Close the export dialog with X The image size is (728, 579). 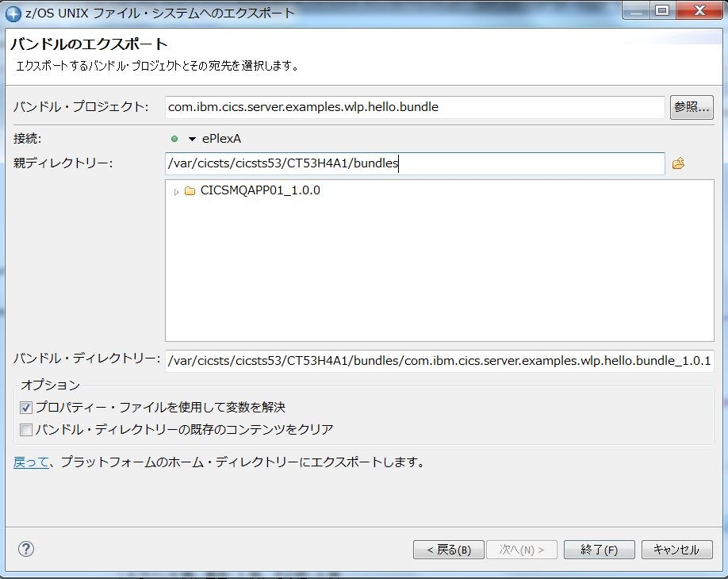coord(699,10)
